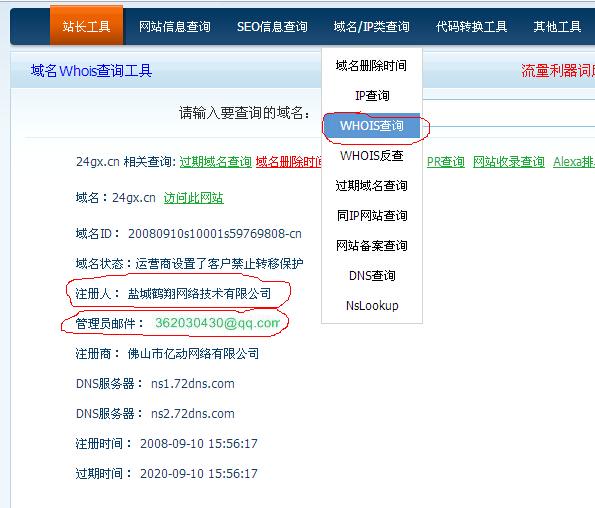The image size is (595, 508).
Task: Select 过期域名查询 in dropdown list
Action: (371, 186)
